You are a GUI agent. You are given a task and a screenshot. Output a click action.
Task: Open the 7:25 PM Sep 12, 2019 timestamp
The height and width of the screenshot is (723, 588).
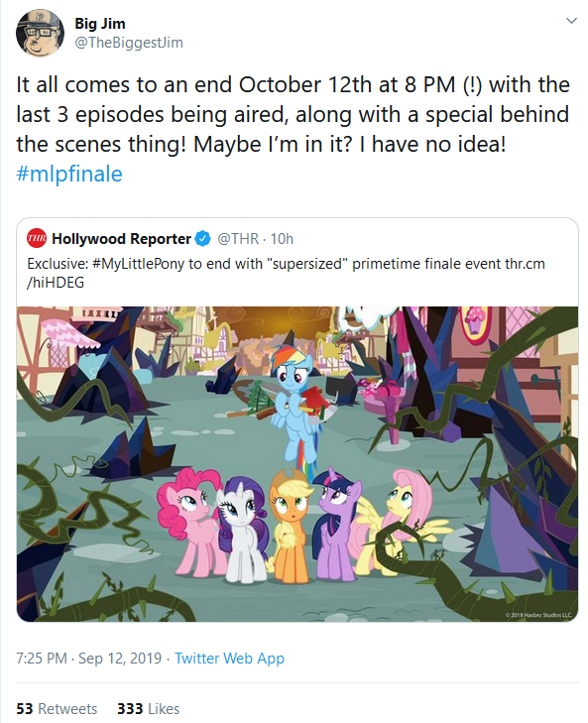tap(89, 658)
